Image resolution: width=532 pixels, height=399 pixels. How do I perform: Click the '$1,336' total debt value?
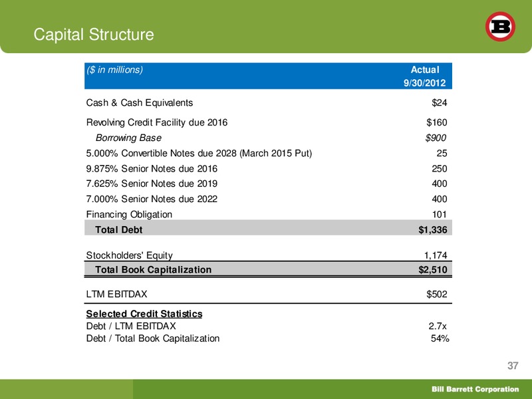(x=433, y=229)
